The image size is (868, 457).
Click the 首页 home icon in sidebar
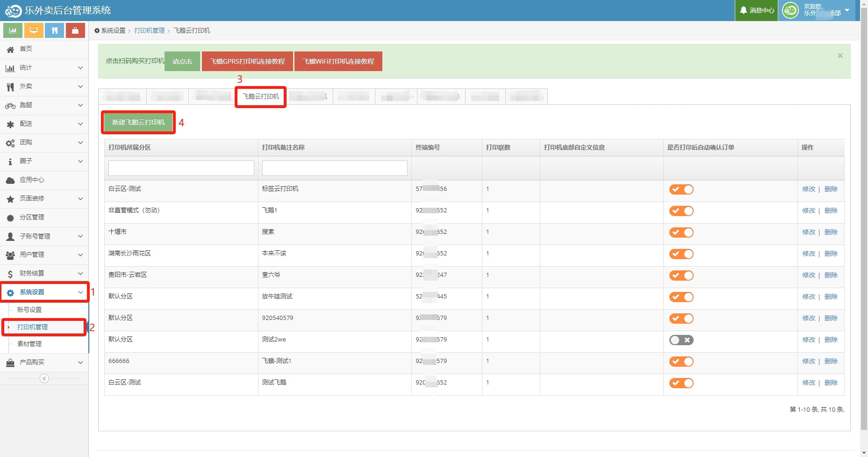[10, 49]
